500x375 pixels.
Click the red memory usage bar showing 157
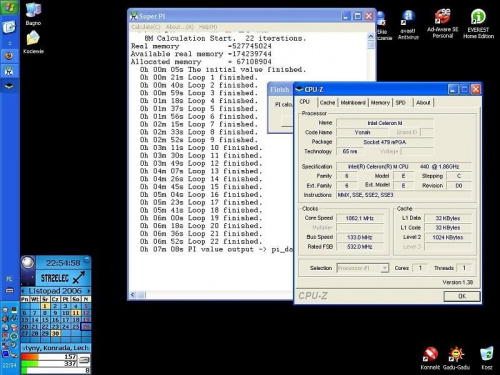coord(50,357)
